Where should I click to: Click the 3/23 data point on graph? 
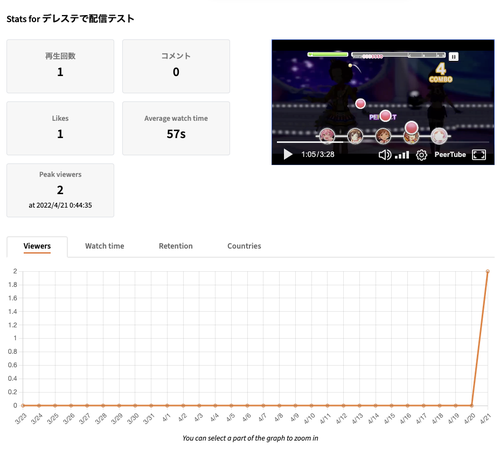[23, 405]
